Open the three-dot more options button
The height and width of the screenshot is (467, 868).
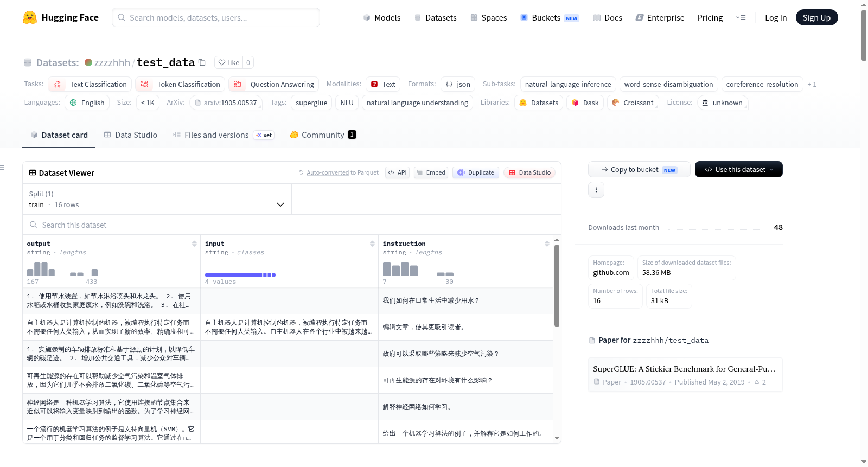pos(596,190)
